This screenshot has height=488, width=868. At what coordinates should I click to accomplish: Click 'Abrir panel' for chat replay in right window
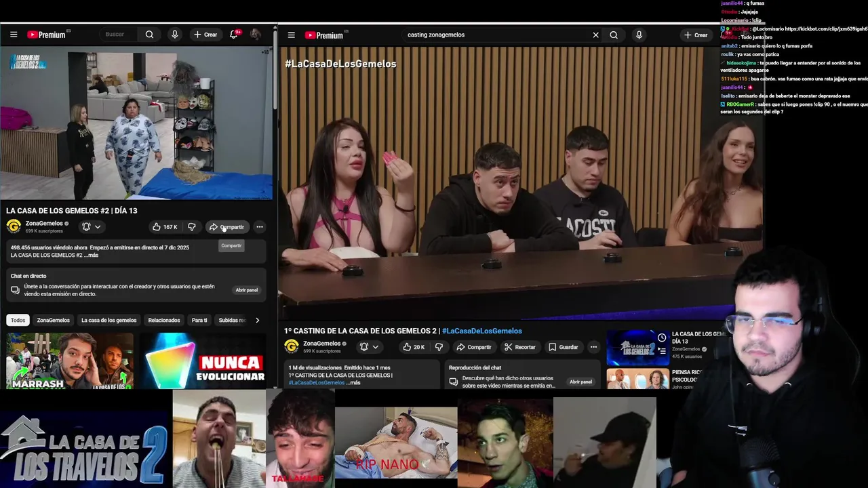tap(580, 382)
